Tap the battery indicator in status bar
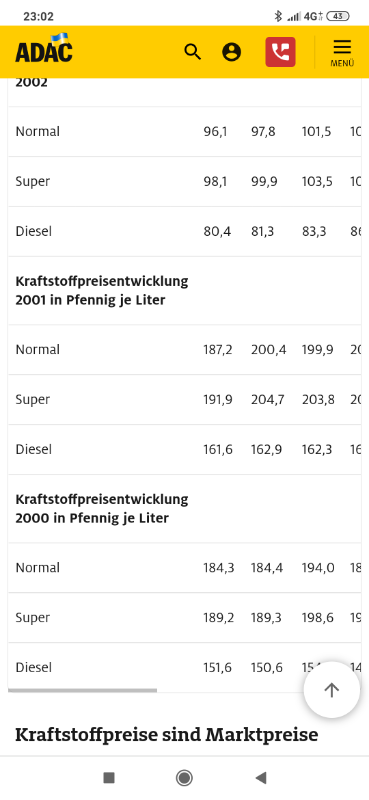Image resolution: width=369 pixels, height=800 pixels. [337, 16]
